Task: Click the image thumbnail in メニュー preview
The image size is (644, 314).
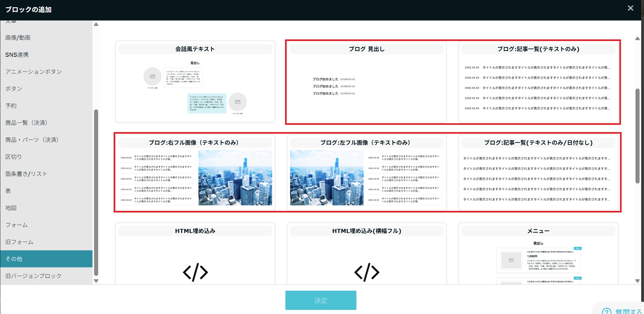Action: tap(510, 261)
